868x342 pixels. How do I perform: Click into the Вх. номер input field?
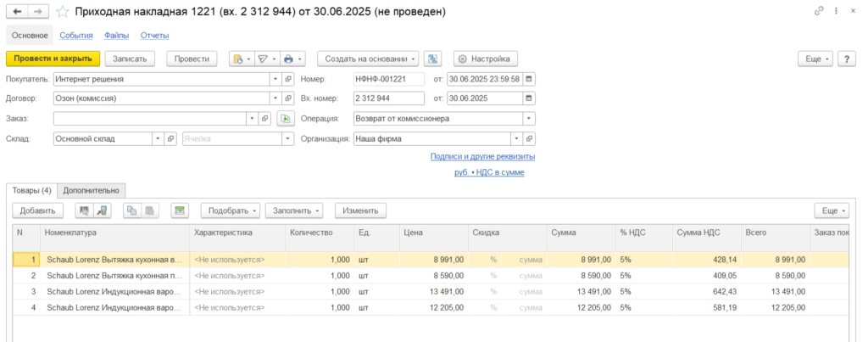[x=388, y=98]
